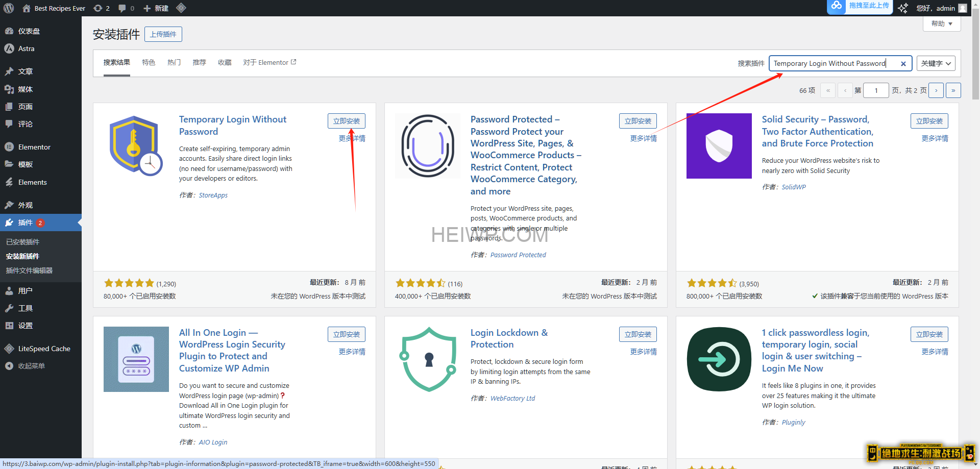Screen dimensions: 980x469
Task: Clear the plugin search text with X
Action: pyautogui.click(x=903, y=64)
